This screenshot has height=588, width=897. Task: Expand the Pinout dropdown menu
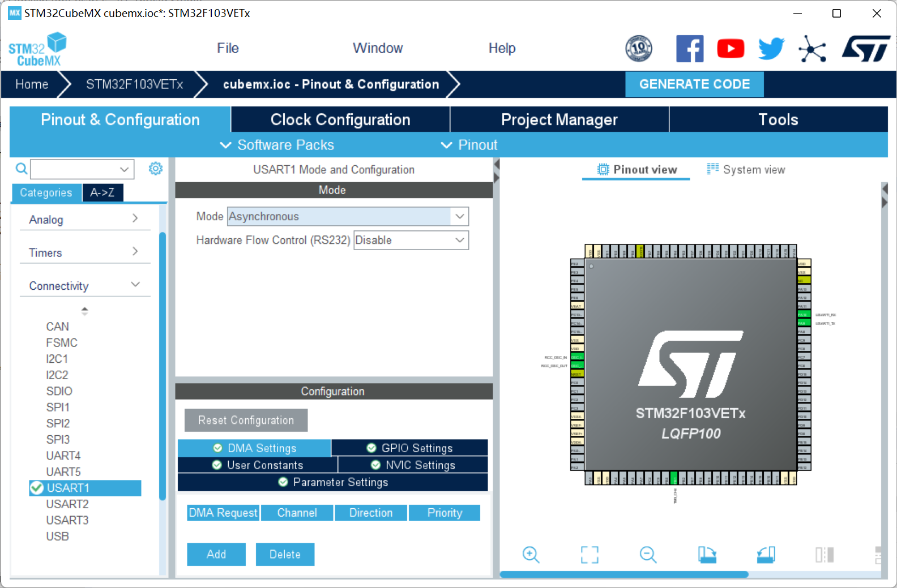click(469, 145)
